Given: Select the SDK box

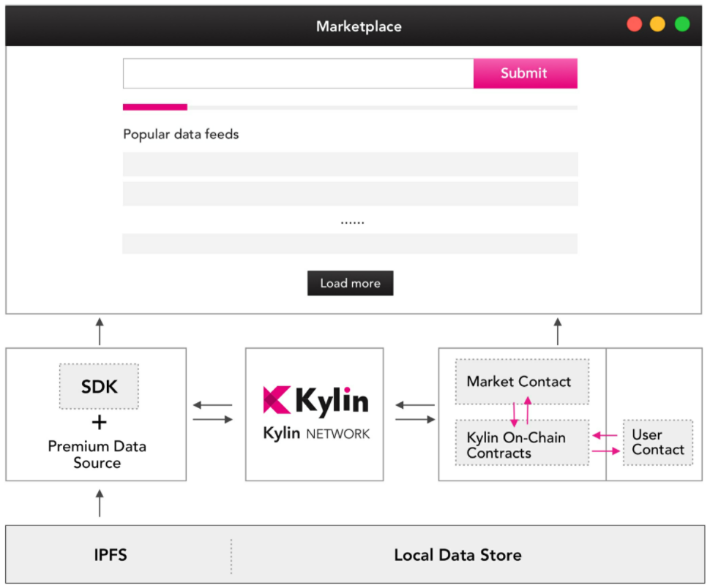Looking at the screenshot, I should [99, 386].
